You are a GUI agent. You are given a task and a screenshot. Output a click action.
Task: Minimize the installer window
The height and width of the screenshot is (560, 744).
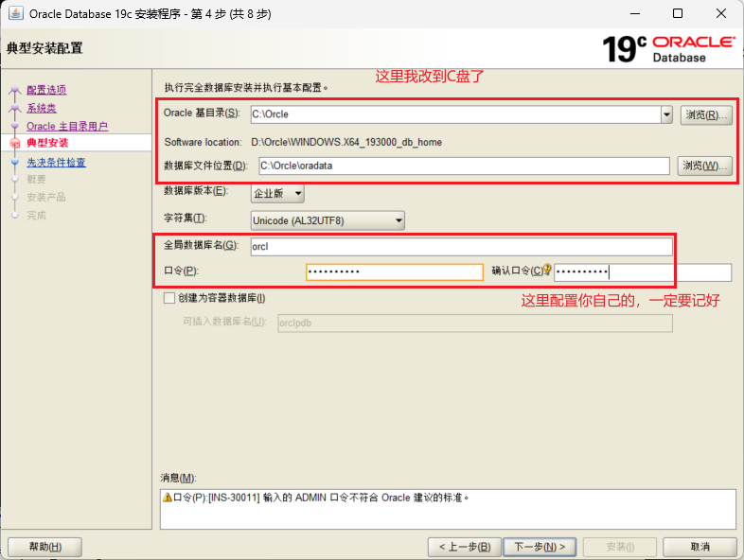[635, 13]
